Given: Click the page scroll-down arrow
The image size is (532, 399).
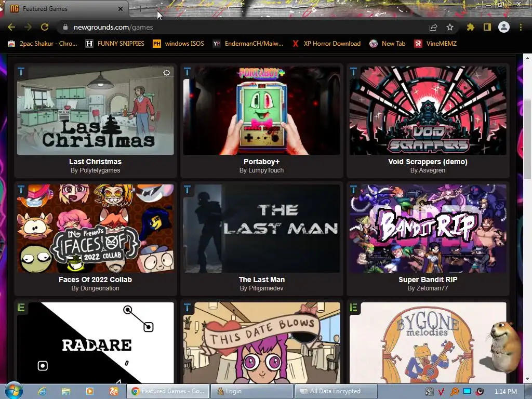Looking at the screenshot, I should [528, 379].
